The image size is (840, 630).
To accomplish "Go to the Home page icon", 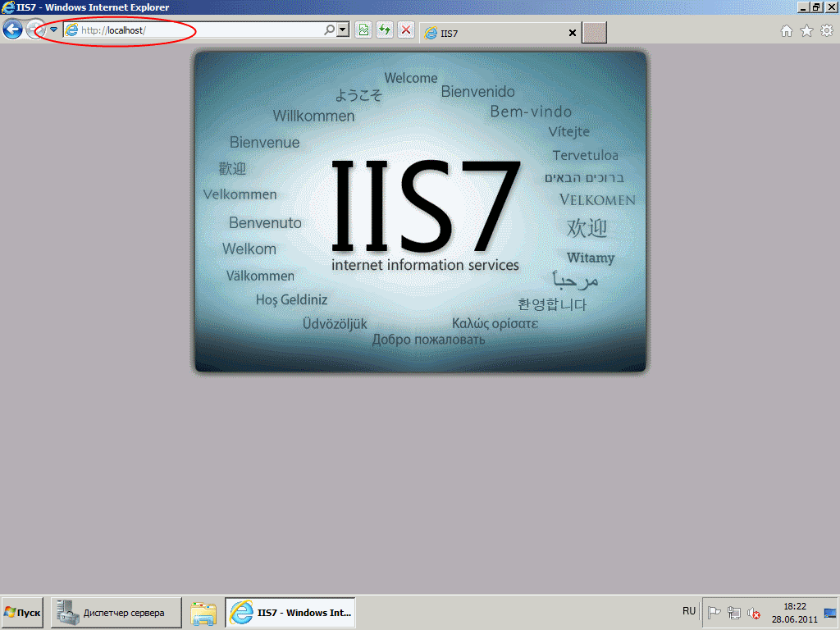I will [787, 31].
